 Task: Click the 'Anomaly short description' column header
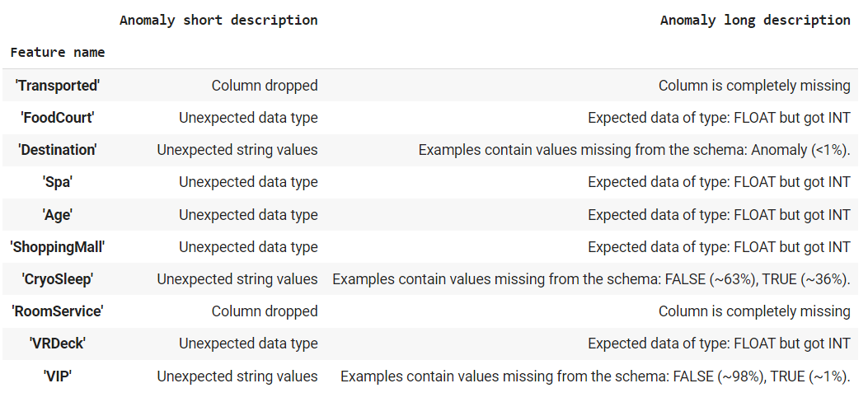pyautogui.click(x=218, y=20)
